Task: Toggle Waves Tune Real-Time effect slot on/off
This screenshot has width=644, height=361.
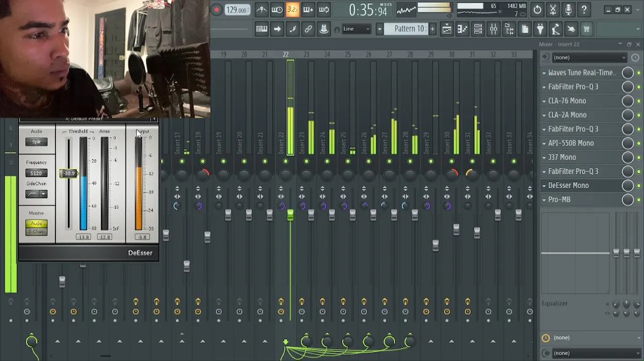Action: (x=638, y=73)
